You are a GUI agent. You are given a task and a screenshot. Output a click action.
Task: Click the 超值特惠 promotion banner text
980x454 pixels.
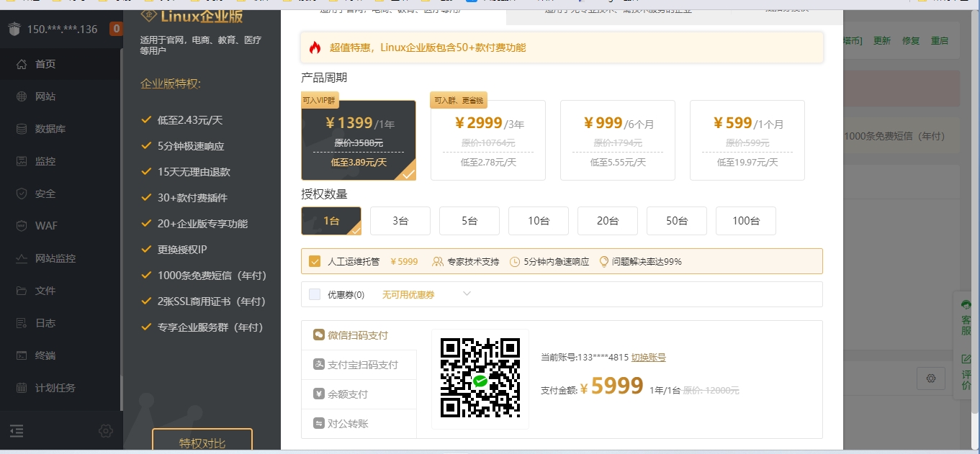pos(428,47)
